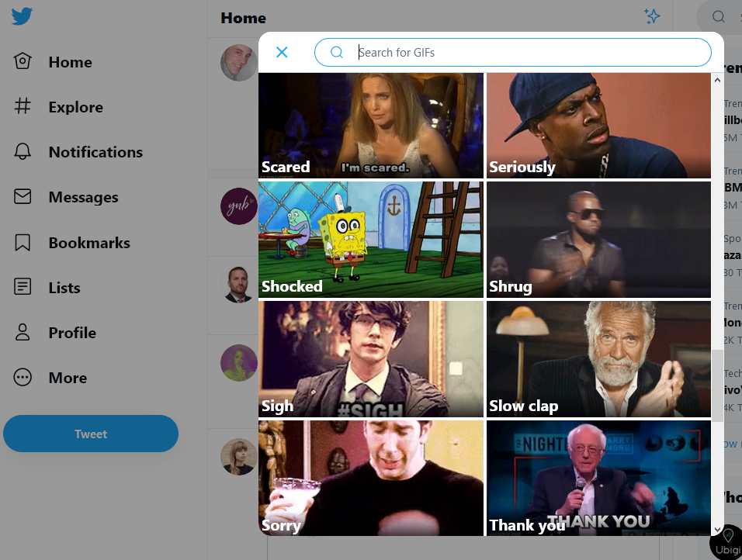Image resolution: width=742 pixels, height=560 pixels.
Task: Open Explore from the sidebar
Action: coord(75,107)
